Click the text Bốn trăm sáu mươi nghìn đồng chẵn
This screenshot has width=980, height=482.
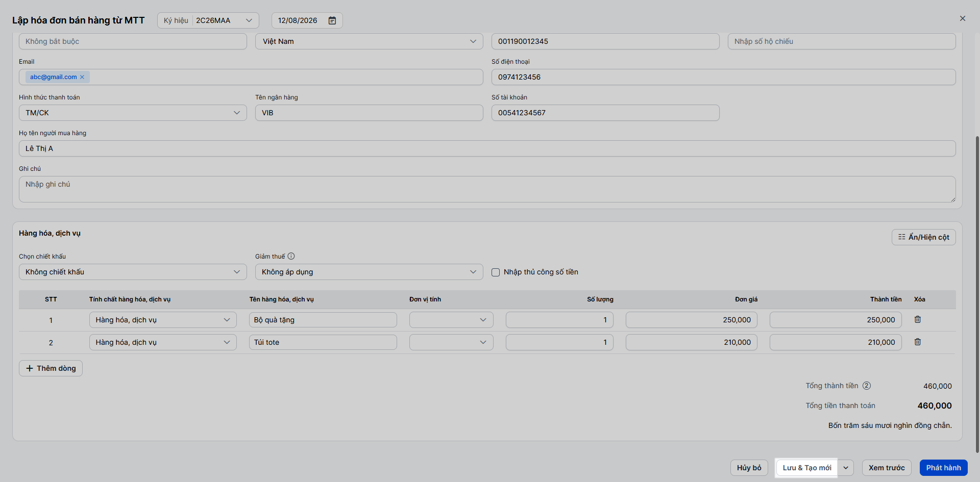pos(890,425)
